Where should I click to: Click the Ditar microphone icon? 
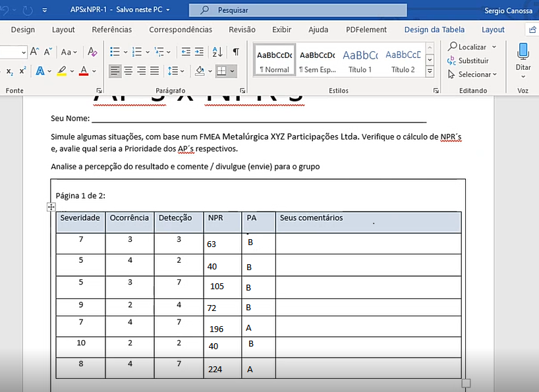pos(523,52)
